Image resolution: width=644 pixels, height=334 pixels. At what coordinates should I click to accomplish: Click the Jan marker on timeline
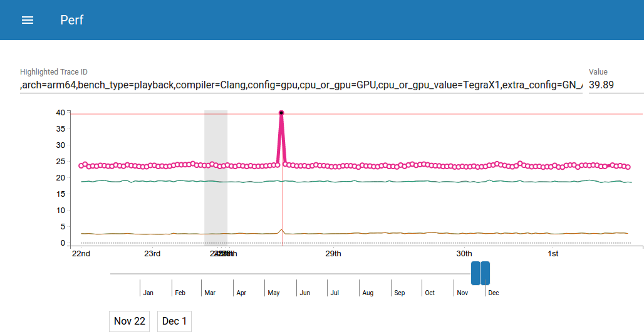click(x=148, y=293)
